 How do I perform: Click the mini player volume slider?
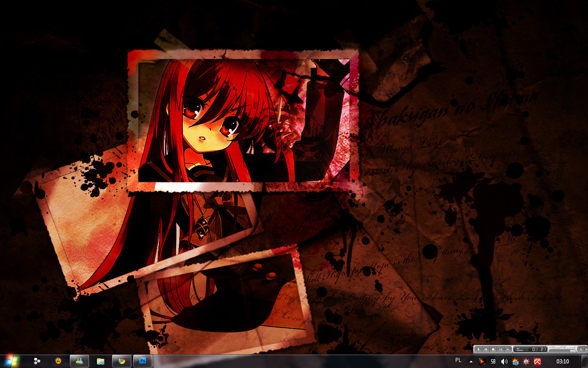pyautogui.click(x=562, y=351)
